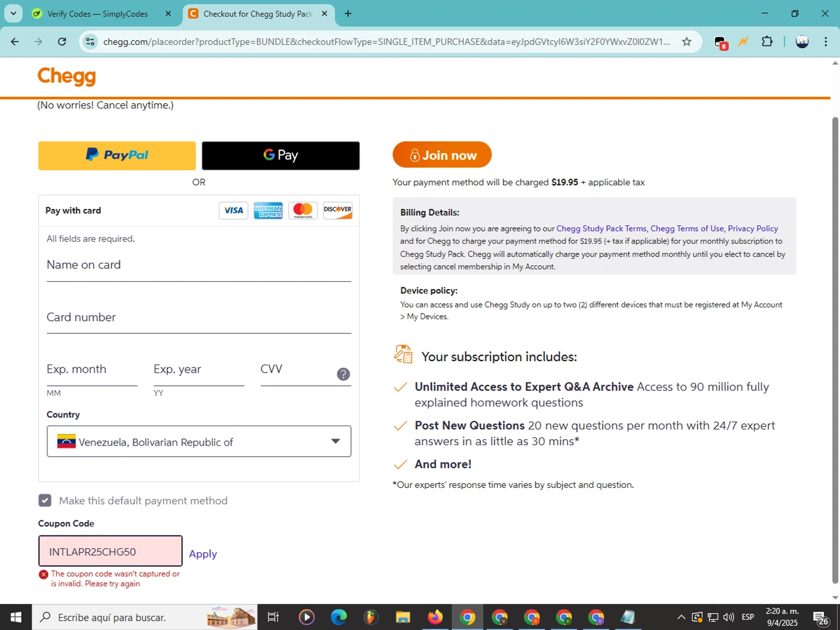Open a new browser tab
The width and height of the screenshot is (840, 630).
click(x=348, y=13)
